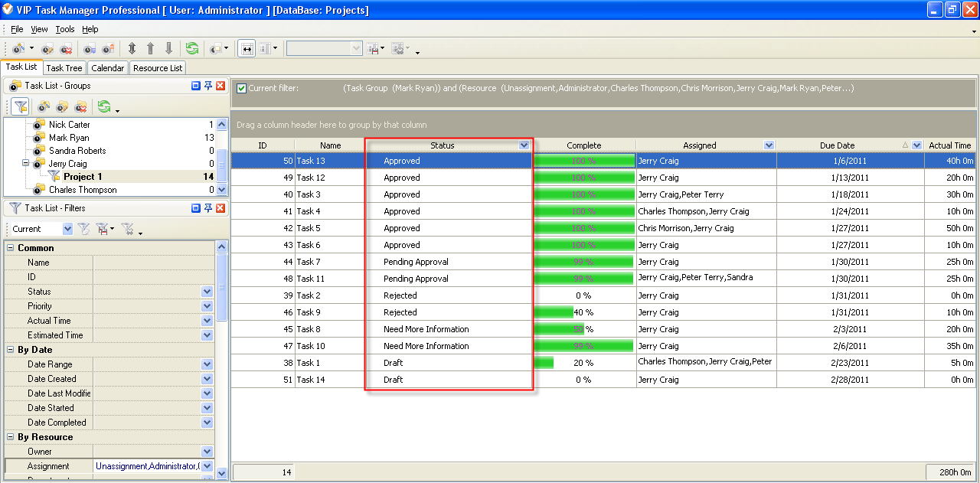Switch to the Calendar tab

click(x=107, y=68)
